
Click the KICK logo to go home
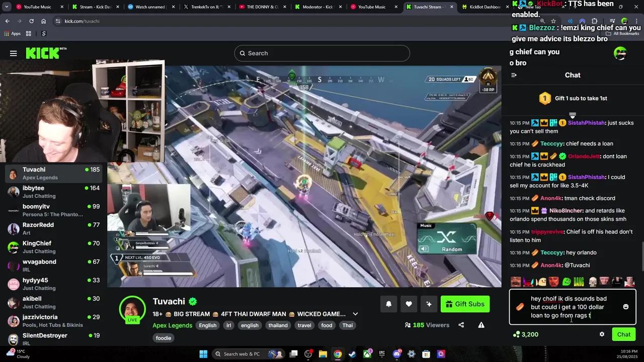click(x=45, y=53)
